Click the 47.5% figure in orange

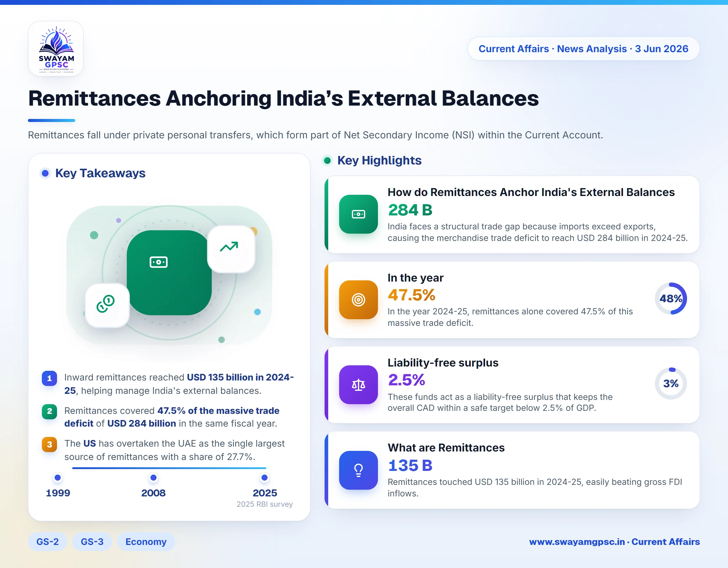412,295
